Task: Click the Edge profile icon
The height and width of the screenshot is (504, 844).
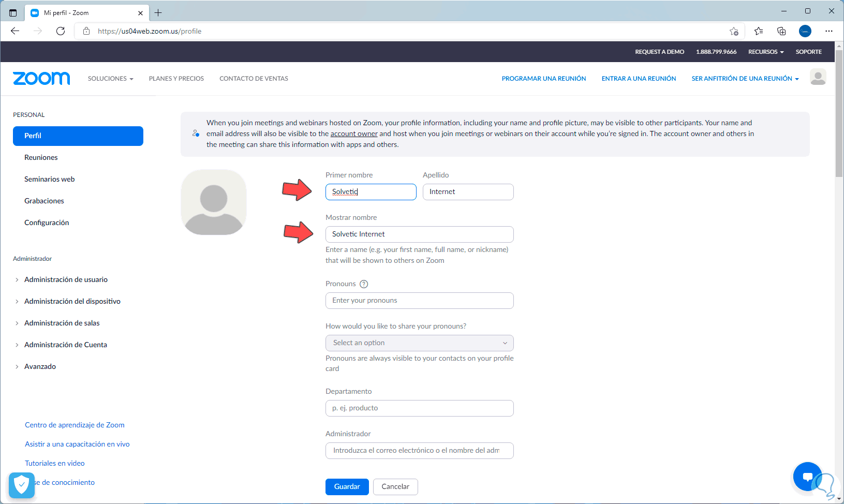Action: (x=805, y=31)
